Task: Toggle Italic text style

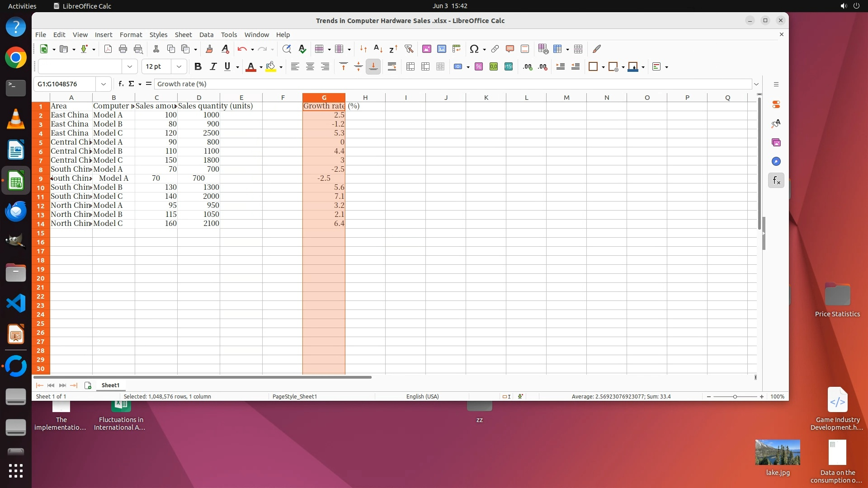Action: pos(213,67)
